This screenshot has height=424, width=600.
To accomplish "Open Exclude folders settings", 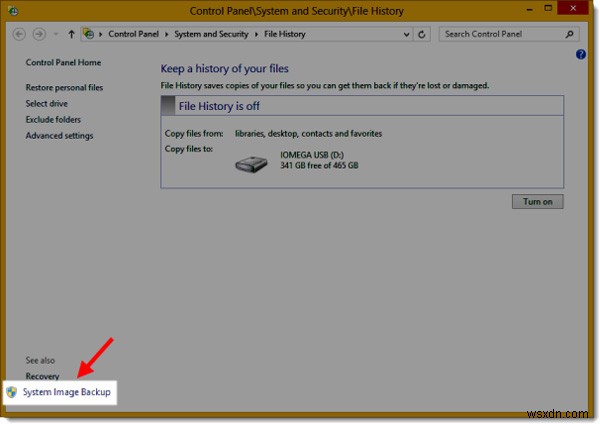I will click(53, 119).
